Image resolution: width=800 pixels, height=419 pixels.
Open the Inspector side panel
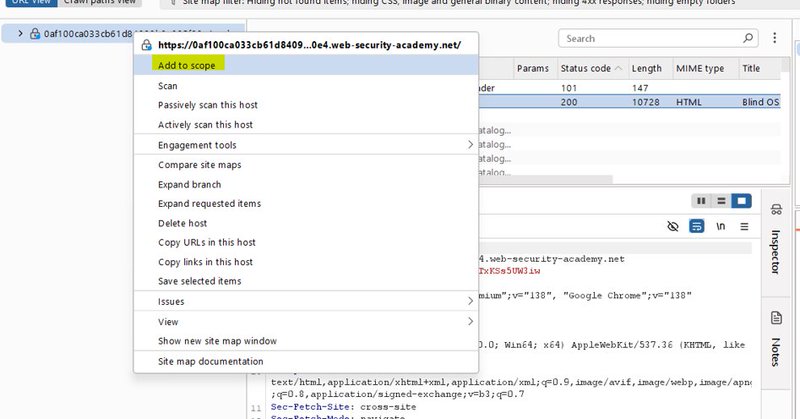tap(776, 251)
